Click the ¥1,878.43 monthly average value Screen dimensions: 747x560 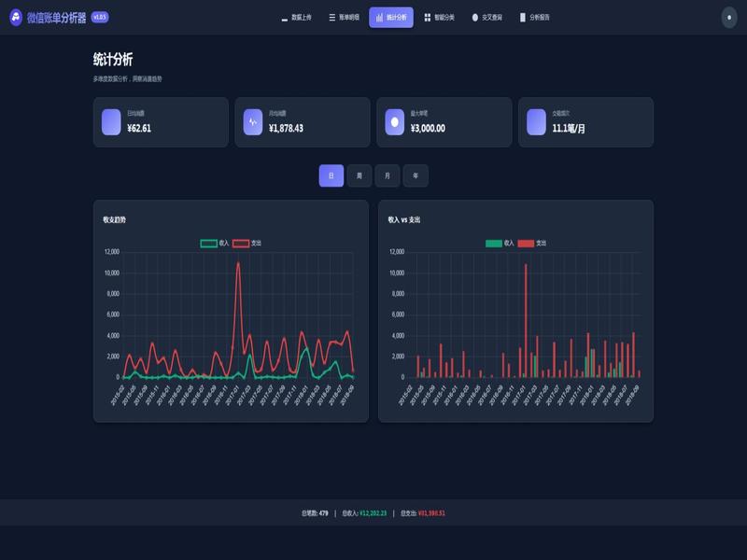tap(286, 128)
